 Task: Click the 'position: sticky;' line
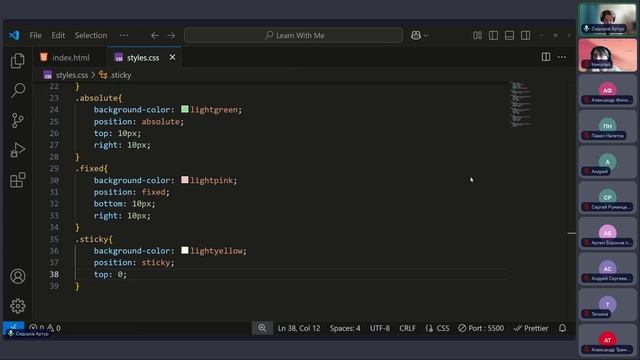[x=134, y=262]
